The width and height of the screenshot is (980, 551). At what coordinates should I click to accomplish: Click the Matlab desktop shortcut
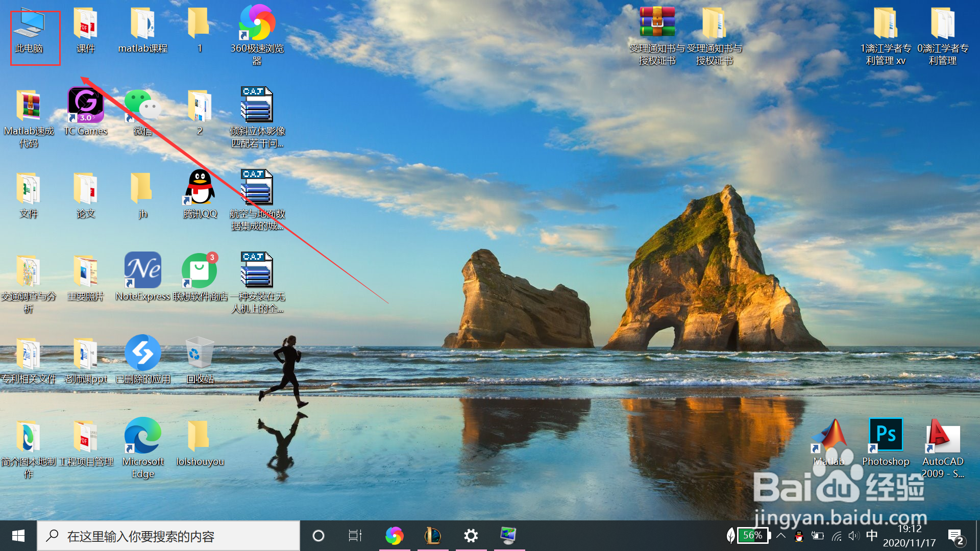coord(828,436)
